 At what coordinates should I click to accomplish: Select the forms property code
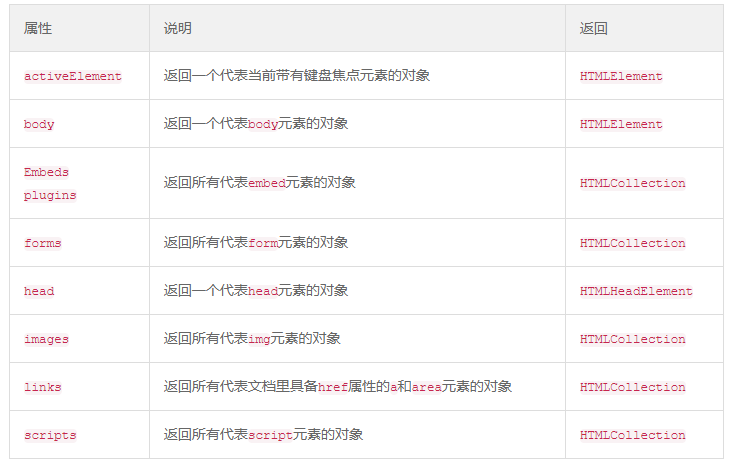click(43, 243)
